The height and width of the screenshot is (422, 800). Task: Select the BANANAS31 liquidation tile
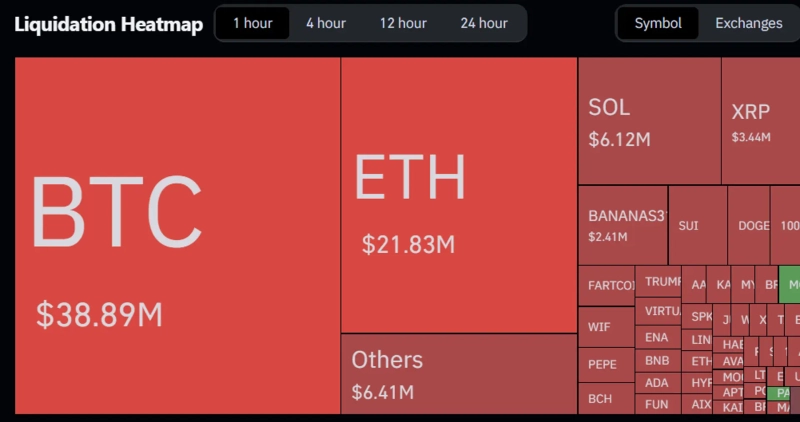tap(622, 225)
